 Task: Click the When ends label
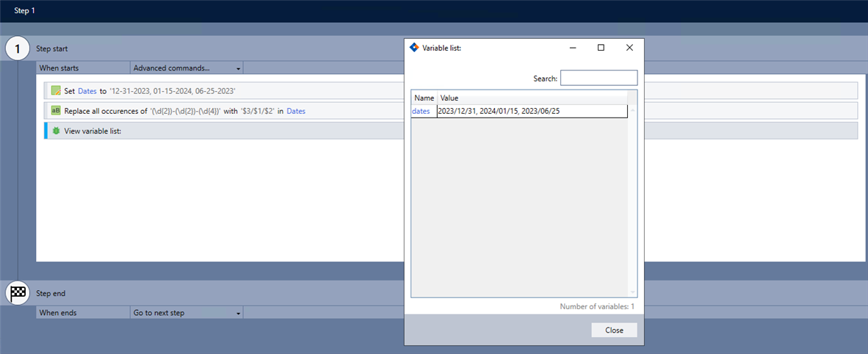point(58,313)
